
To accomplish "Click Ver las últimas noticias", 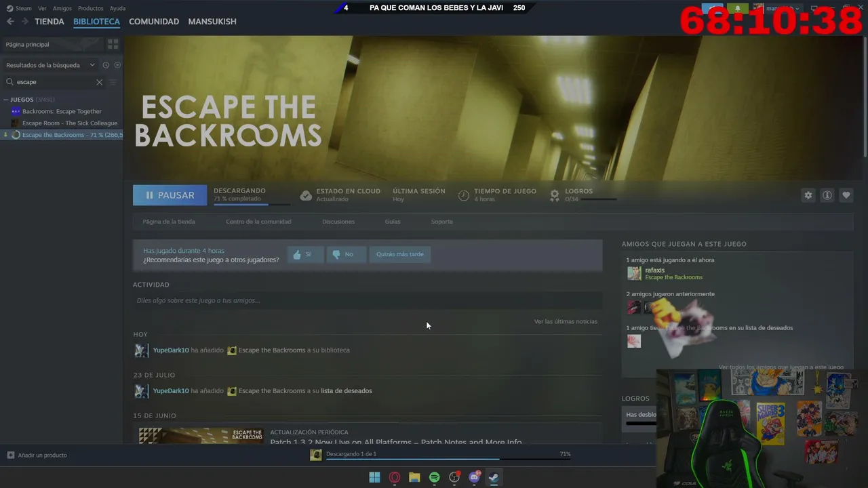I will click(x=566, y=321).
